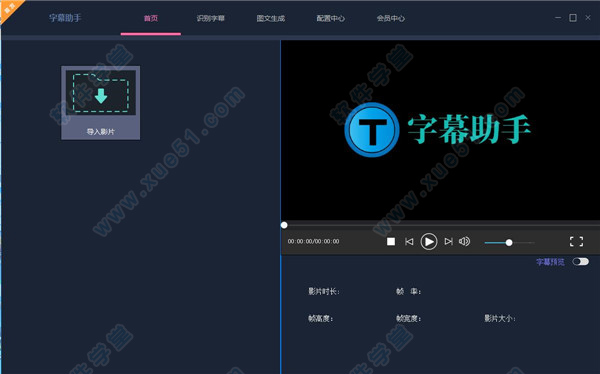Mute audio via the speaker icon
This screenshot has width=600, height=374.
click(x=464, y=242)
